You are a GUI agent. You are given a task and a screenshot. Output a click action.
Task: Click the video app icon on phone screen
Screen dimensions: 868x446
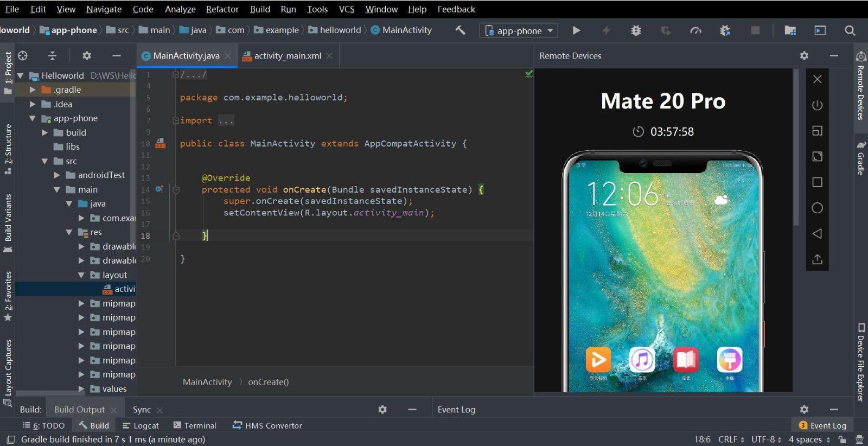(x=598, y=359)
